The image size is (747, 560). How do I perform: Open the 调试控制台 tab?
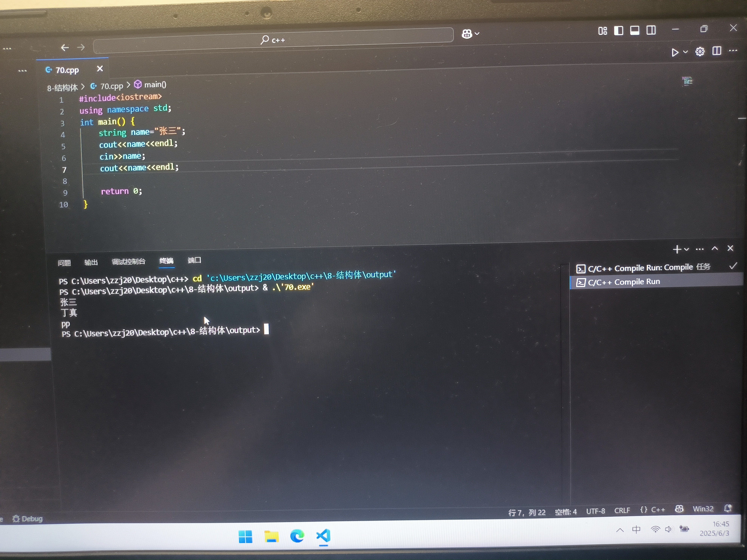[x=128, y=262]
